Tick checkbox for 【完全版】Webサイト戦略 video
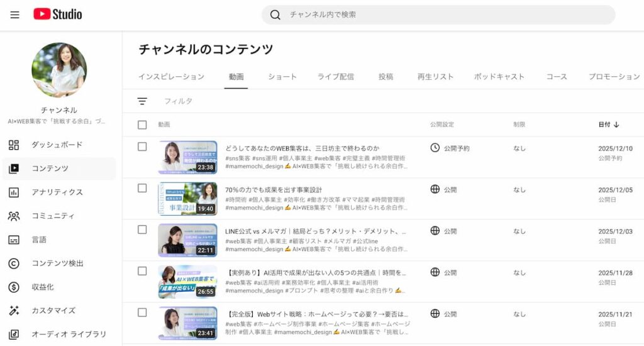This screenshot has width=644, height=346. point(142,313)
